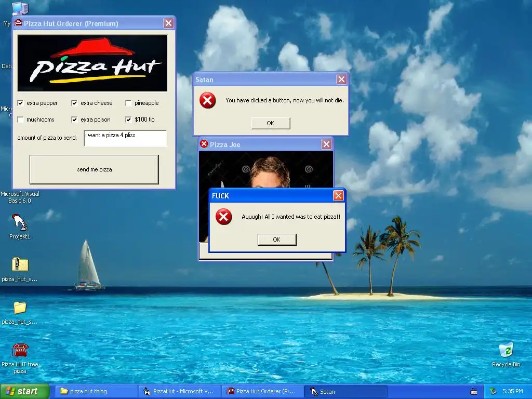The height and width of the screenshot is (399, 532).
Task: Switch to PizzaHut - Microsoft Visual Basic taskbar item
Action: 179,392
